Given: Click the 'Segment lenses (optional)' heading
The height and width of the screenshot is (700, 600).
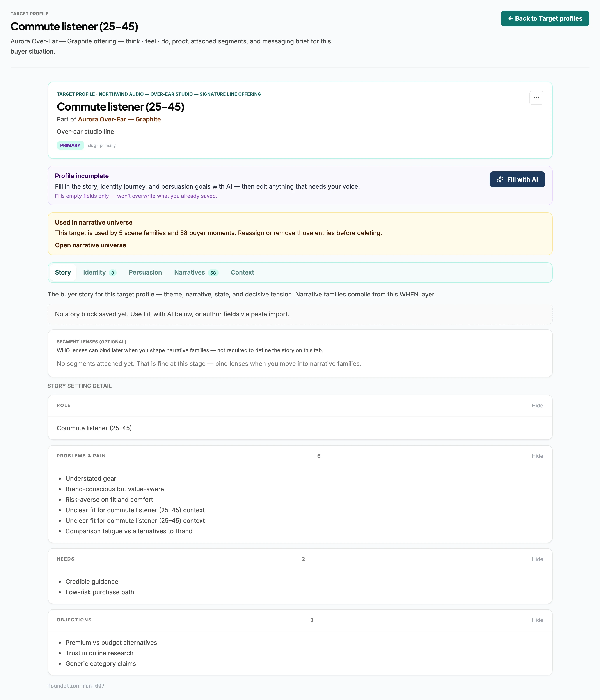Looking at the screenshot, I should click(x=92, y=342).
